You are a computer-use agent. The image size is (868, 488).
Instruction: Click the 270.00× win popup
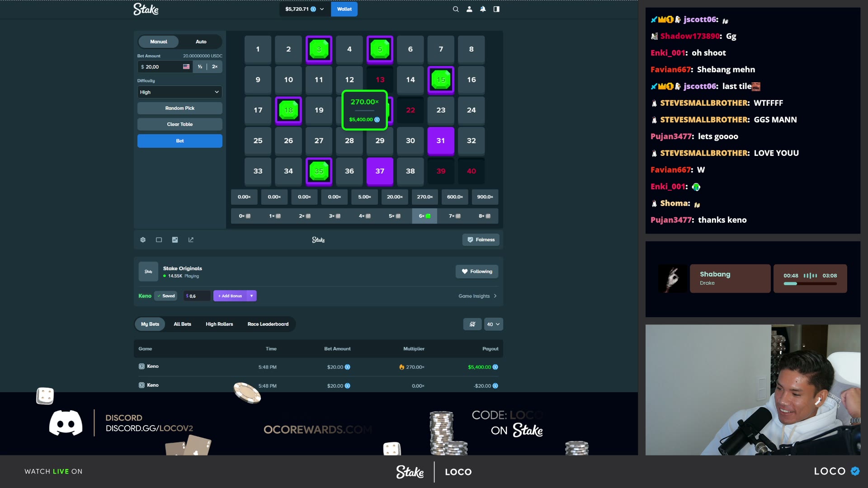(x=364, y=110)
